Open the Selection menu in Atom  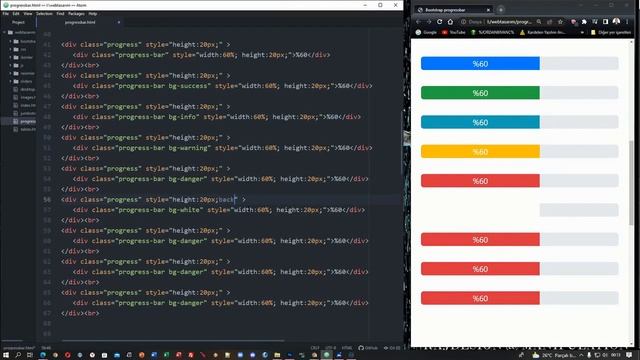pyautogui.click(x=44, y=13)
